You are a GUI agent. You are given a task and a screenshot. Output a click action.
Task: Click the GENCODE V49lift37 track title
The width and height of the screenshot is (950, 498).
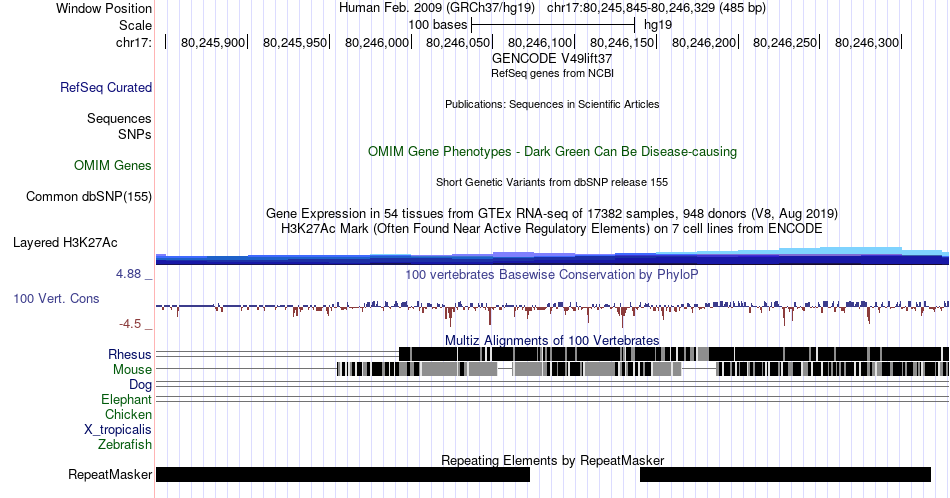[552, 58]
